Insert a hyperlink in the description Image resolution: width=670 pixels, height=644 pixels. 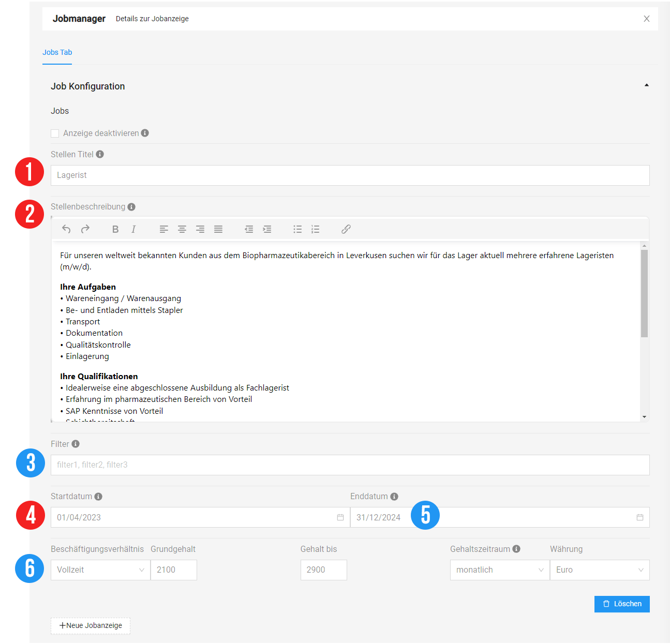coord(346,229)
